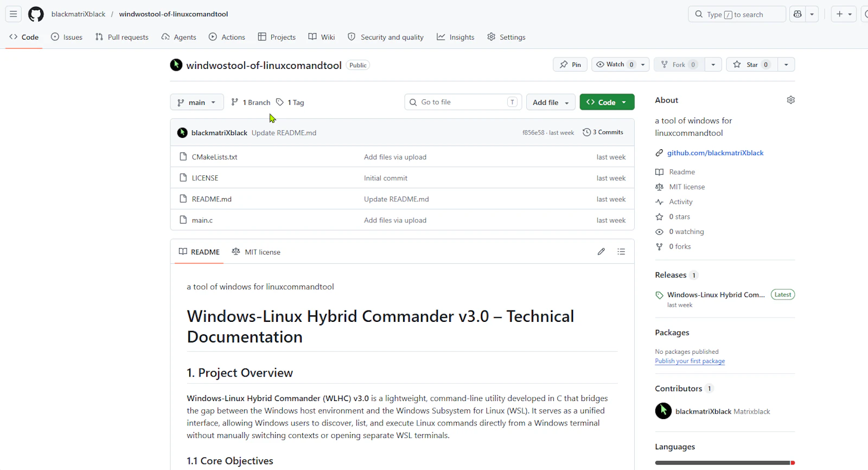The image size is (868, 470).
Task: Click the history clock icon by 3 Commits
Action: (586, 132)
